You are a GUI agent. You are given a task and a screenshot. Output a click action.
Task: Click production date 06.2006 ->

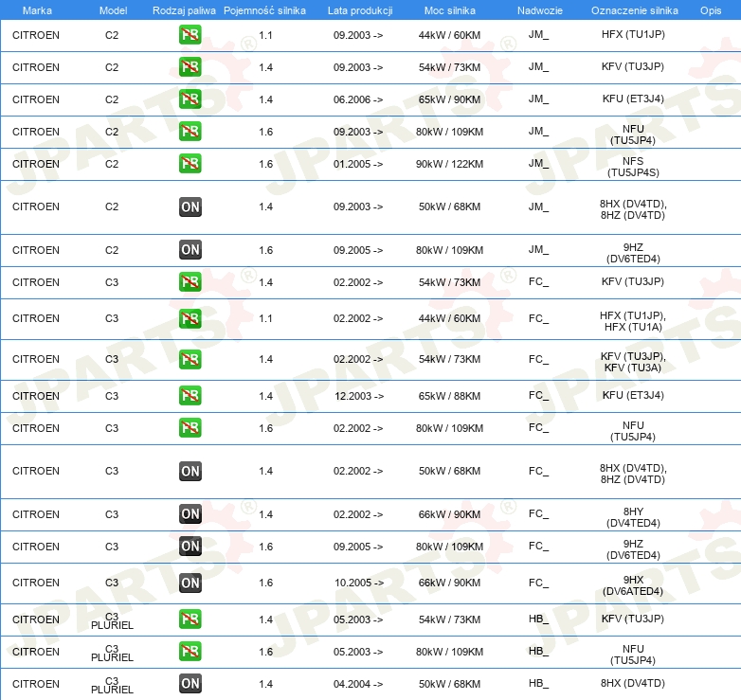click(x=358, y=99)
